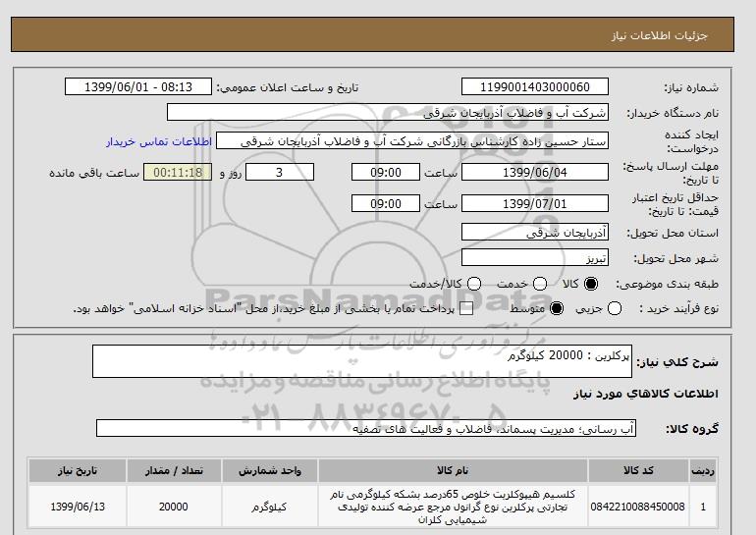The width and height of the screenshot is (756, 535).
Task: Click response deadline date 1399/06/04
Action: (x=535, y=172)
